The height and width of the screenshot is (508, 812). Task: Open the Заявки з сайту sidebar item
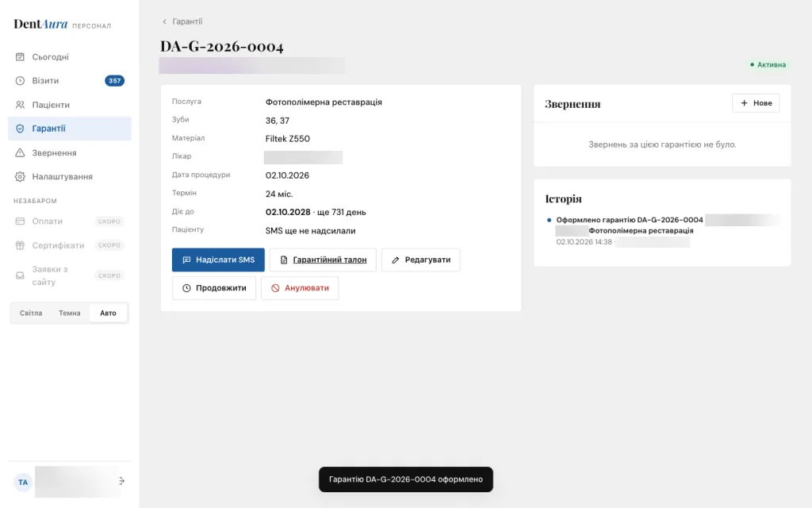pos(70,275)
